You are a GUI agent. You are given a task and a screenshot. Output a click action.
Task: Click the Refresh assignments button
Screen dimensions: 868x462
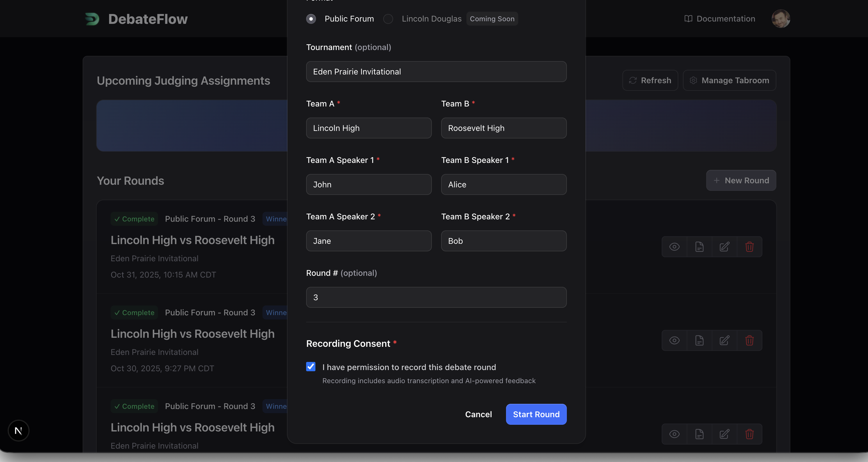click(650, 80)
